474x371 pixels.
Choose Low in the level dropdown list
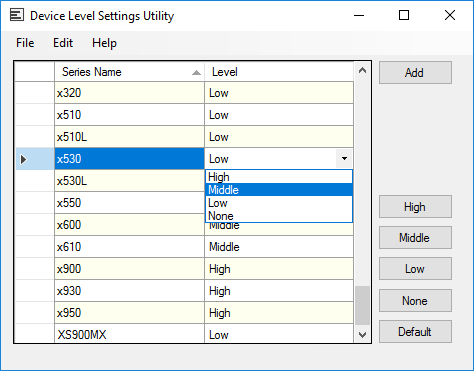click(x=279, y=203)
